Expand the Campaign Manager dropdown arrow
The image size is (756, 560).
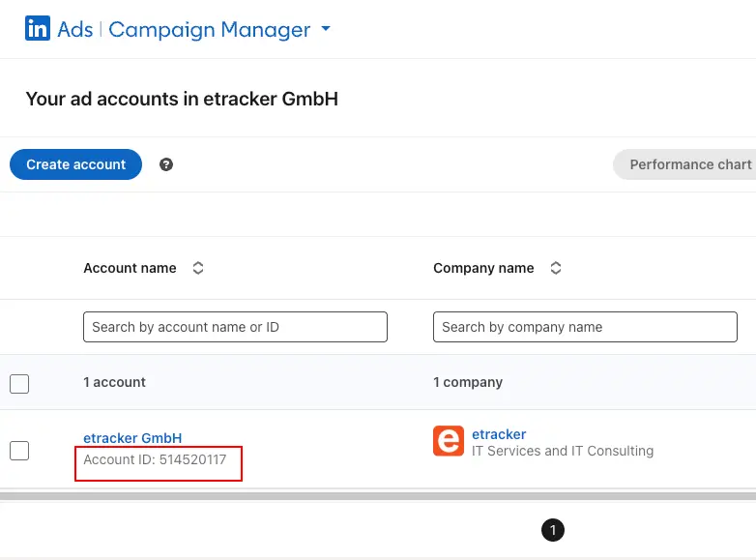[x=326, y=29]
